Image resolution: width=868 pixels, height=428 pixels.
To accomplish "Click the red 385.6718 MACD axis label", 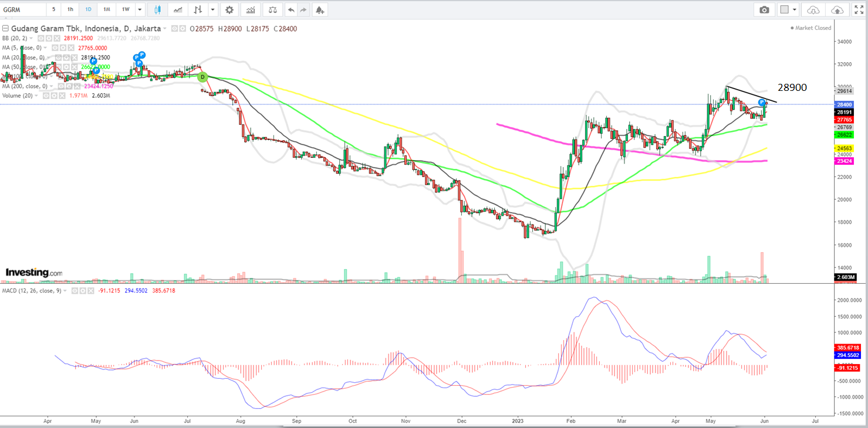I will point(847,347).
